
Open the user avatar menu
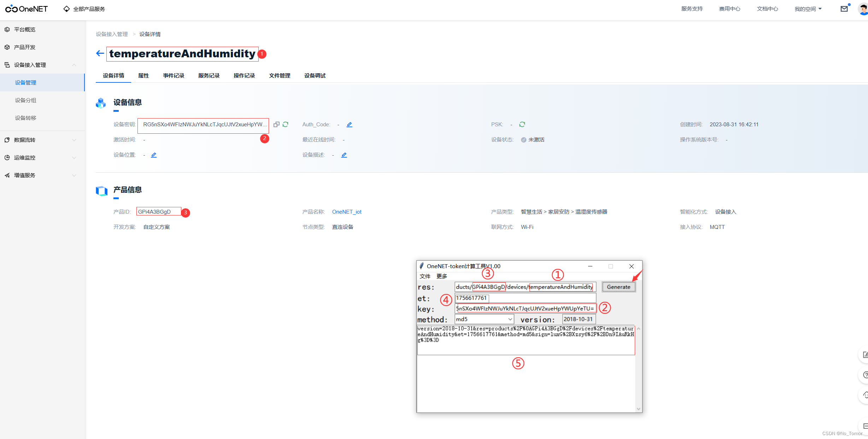coord(863,9)
